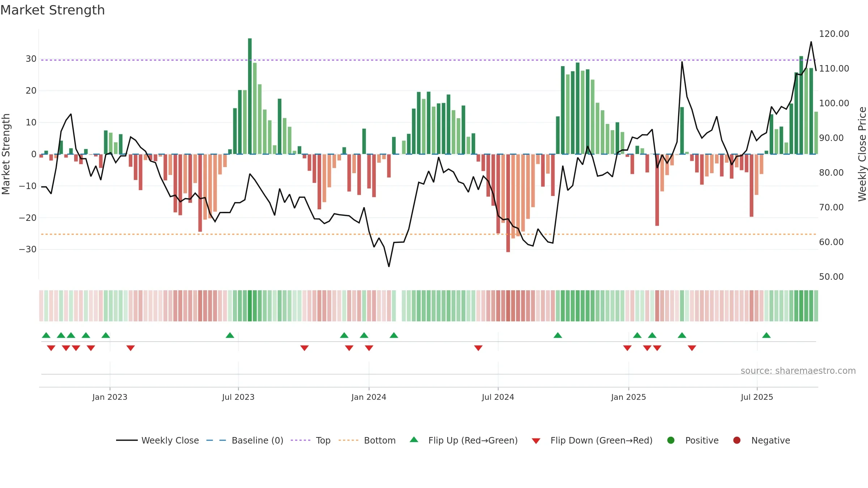
Task: Click the lowest trough of the Weekly Close line
Action: pyautogui.click(x=389, y=266)
